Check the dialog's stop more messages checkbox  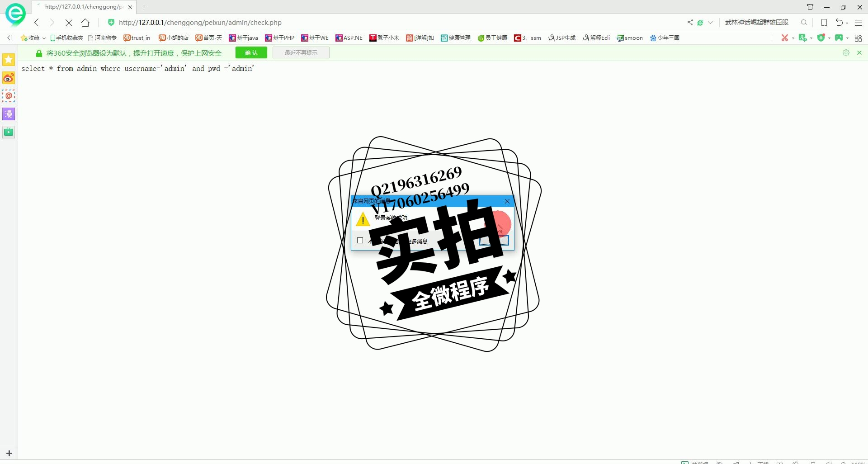pos(360,241)
